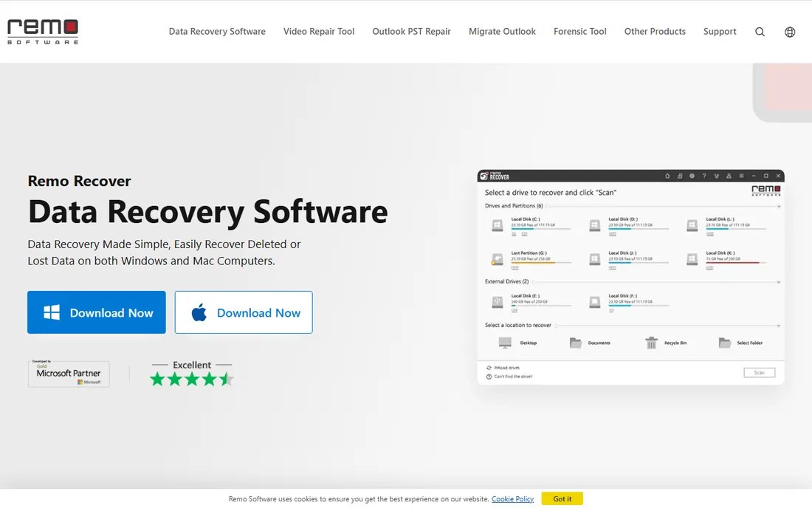Click the Local Disk (C:) blue usage bar
This screenshot has height=508, width=812.
coord(541,229)
